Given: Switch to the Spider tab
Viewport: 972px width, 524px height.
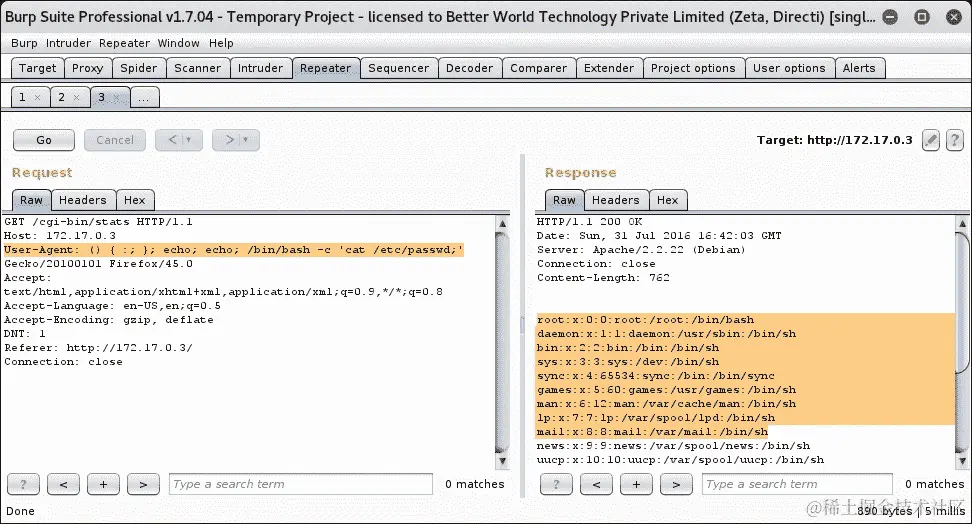Looking at the screenshot, I should point(139,68).
